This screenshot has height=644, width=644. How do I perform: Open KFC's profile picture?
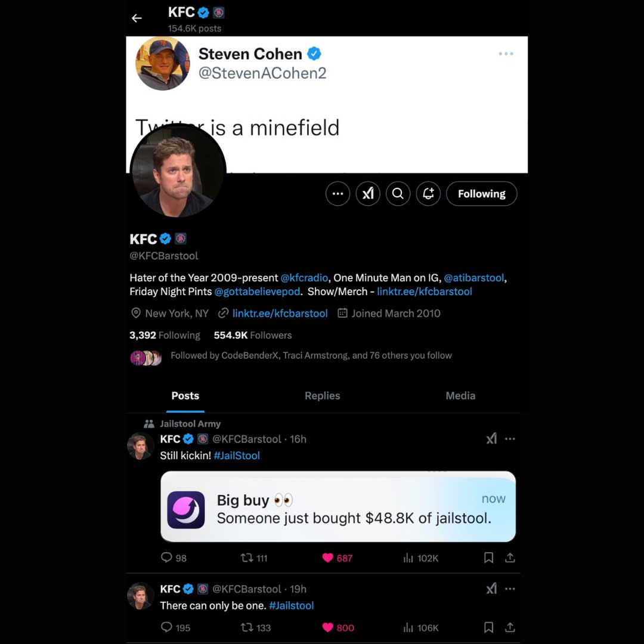coord(178,172)
